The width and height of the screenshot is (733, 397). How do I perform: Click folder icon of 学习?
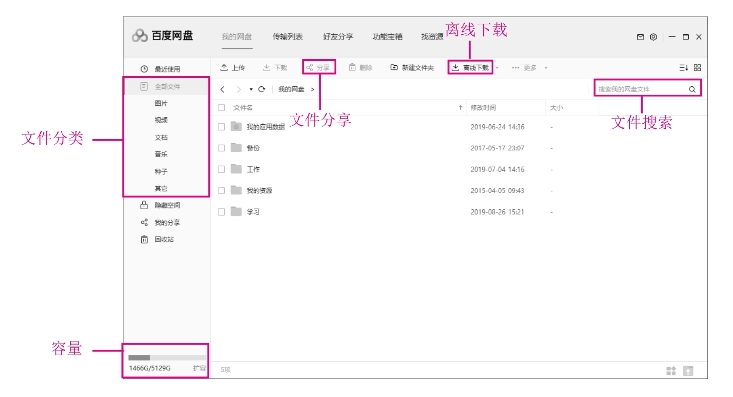[x=237, y=211]
